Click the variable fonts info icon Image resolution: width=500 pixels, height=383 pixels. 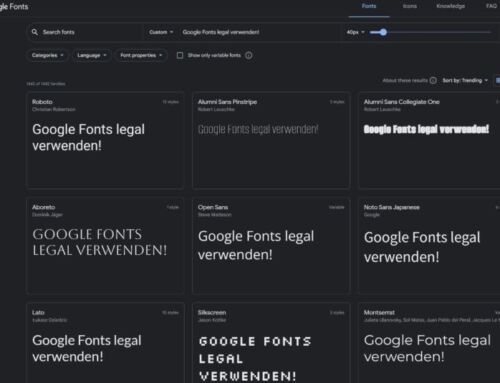point(249,55)
